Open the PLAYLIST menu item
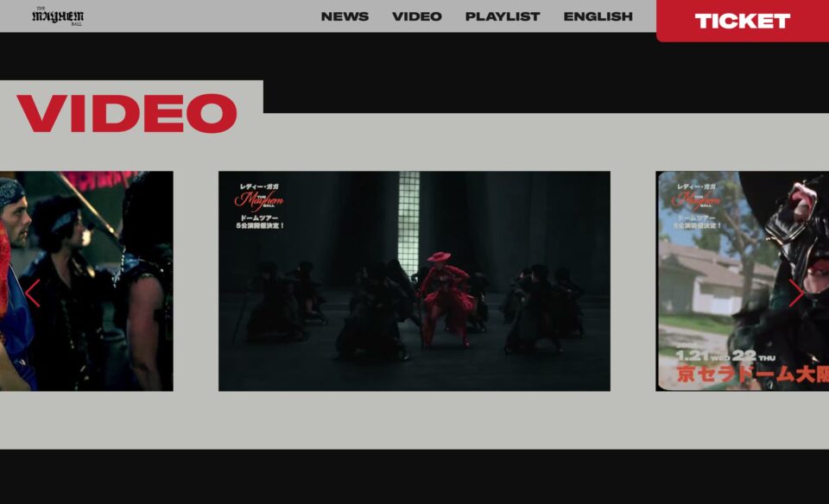 503,16
